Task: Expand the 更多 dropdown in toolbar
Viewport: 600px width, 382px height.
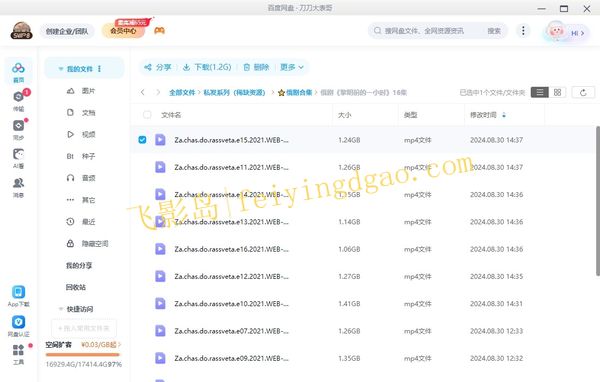Action: coord(292,67)
